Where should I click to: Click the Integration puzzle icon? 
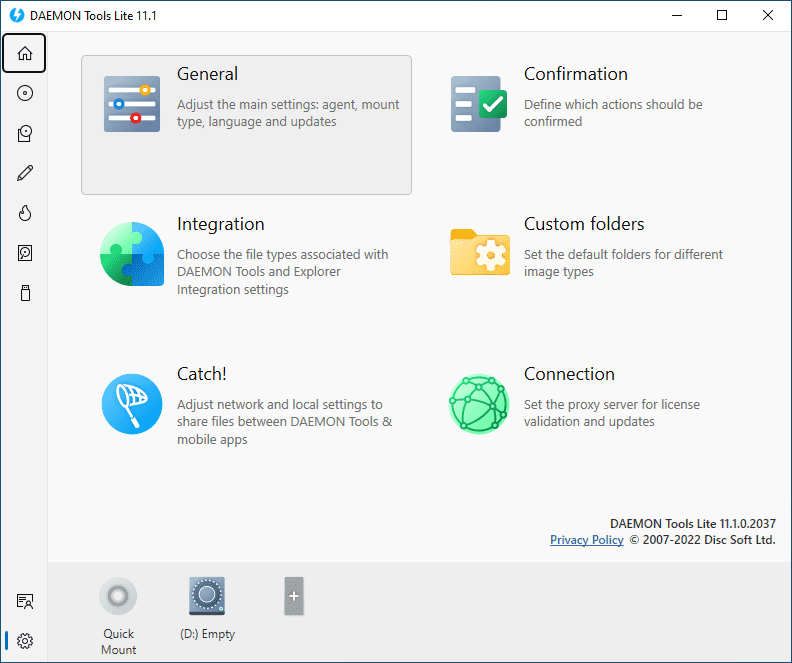(x=132, y=253)
